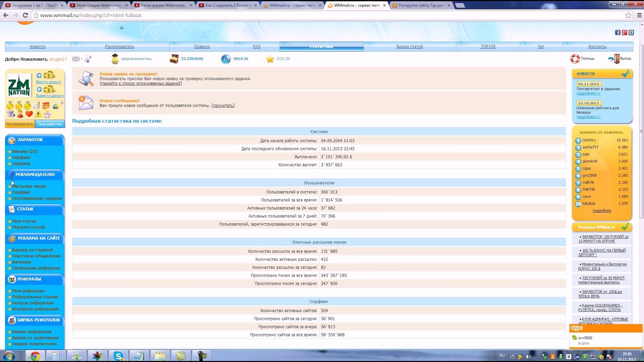The image size is (644, 362).
Task: Open ad 100% бонус на первый депозит
Action: tap(602, 252)
